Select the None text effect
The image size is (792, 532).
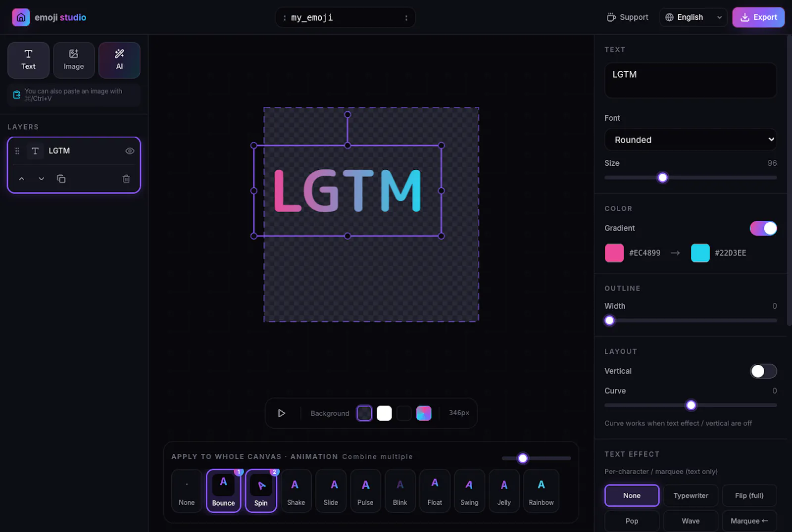(632, 495)
